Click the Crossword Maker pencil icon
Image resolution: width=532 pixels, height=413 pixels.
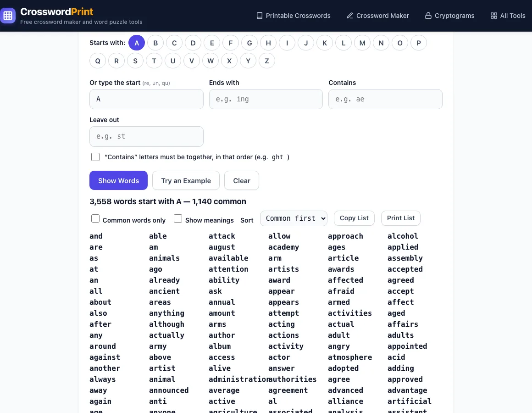[350, 16]
